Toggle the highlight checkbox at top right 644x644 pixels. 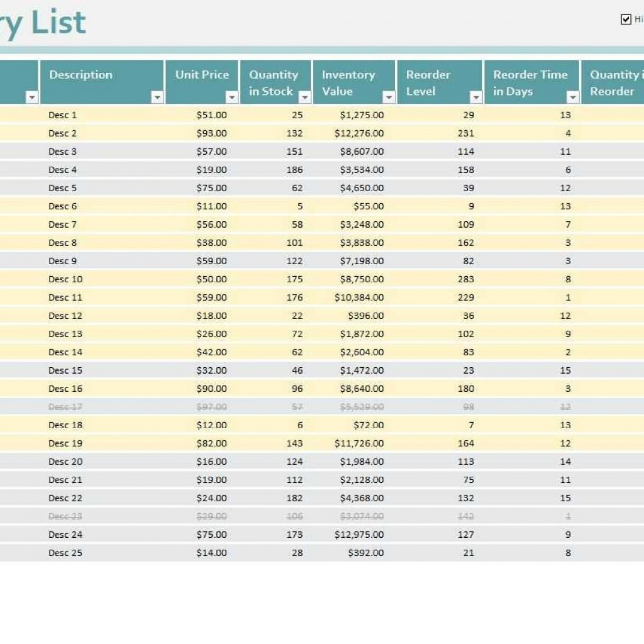626,19
